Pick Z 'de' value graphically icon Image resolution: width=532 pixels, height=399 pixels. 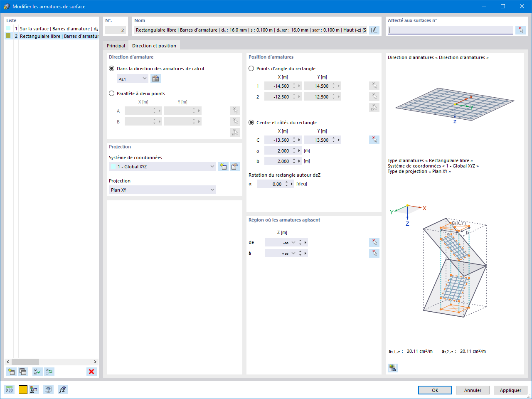pyautogui.click(x=374, y=242)
